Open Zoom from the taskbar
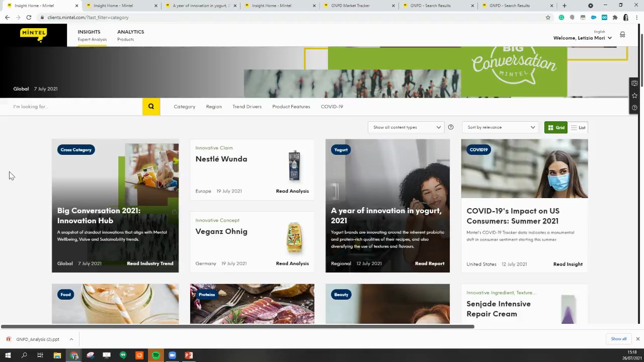Viewport: 644px width, 362px height. pyautogui.click(x=172, y=355)
